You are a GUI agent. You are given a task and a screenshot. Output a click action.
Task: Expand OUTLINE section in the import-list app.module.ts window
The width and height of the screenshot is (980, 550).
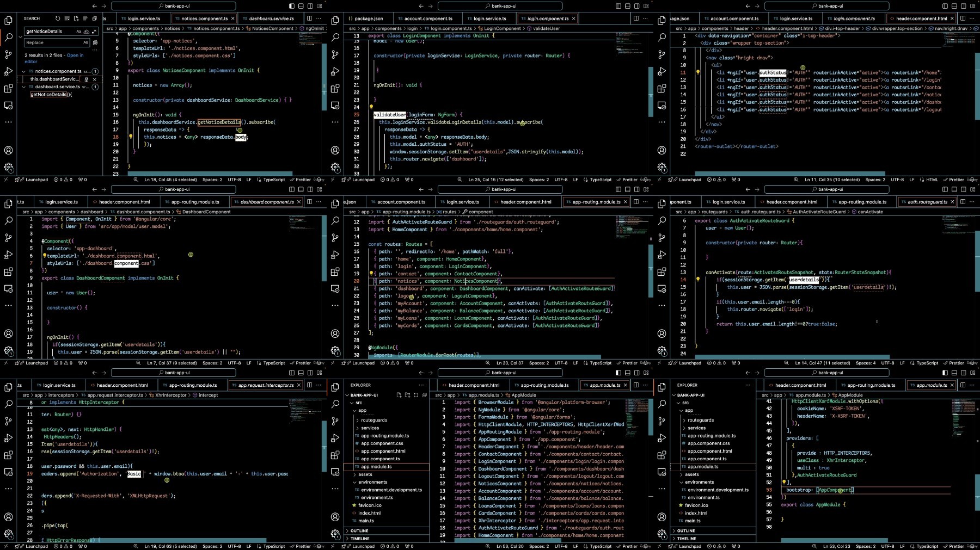[x=387, y=531]
